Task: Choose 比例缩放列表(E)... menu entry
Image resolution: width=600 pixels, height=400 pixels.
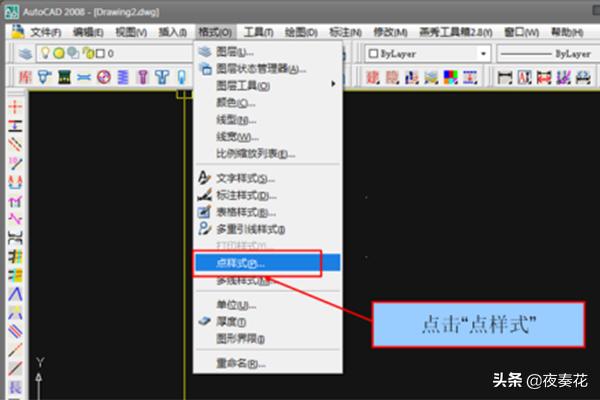Action: coord(268,153)
